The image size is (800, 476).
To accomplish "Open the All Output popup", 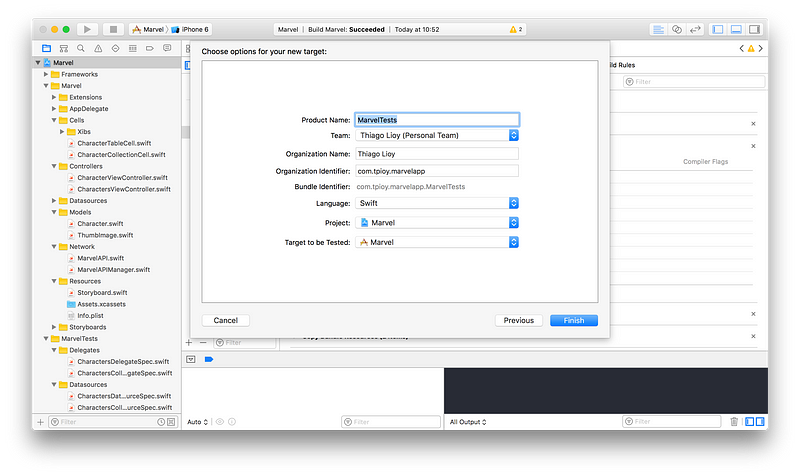I will coord(468,422).
